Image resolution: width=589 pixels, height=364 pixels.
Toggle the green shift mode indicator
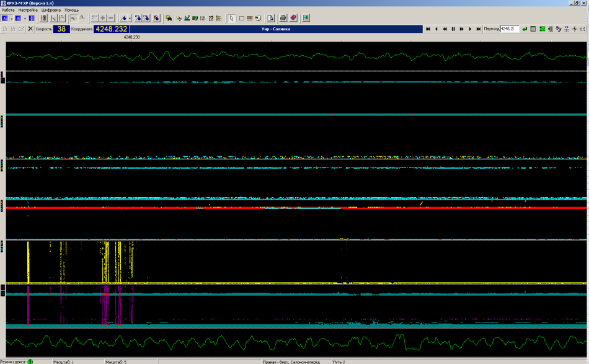pos(30,362)
